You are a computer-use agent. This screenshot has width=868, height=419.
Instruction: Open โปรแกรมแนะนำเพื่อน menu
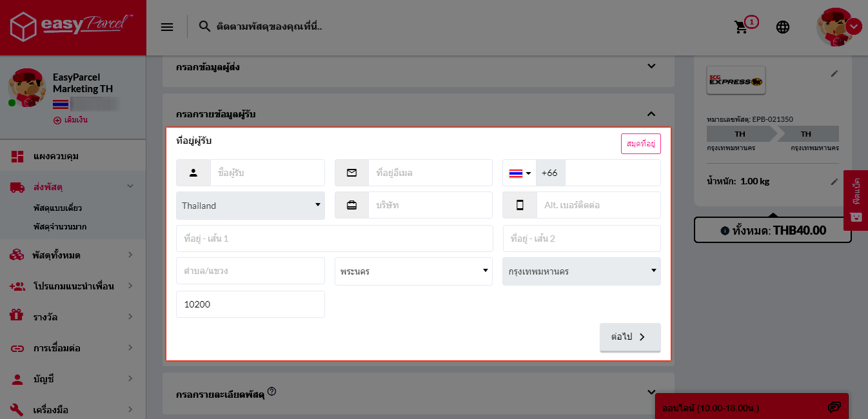click(73, 286)
